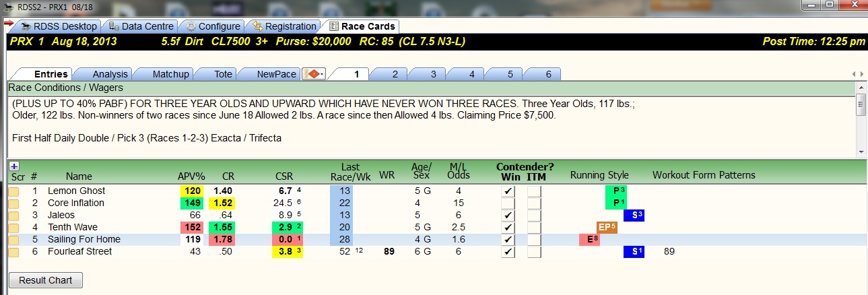Check Win contender for Core Inflation
The image size is (868, 295).
pyautogui.click(x=509, y=203)
